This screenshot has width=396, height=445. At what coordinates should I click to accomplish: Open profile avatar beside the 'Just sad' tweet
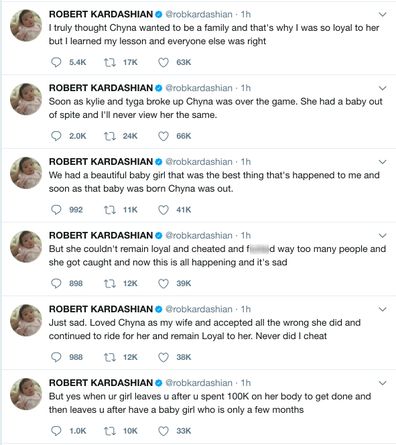pos(26,320)
